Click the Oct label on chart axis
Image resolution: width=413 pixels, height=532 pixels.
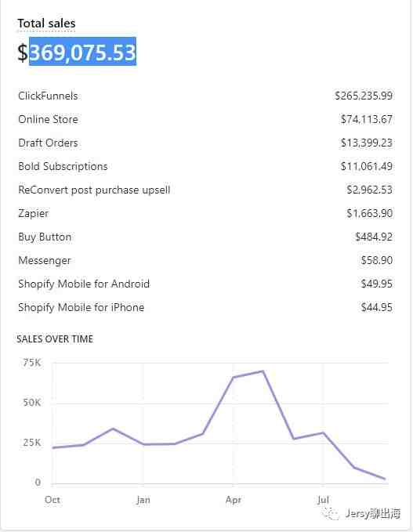tap(53, 500)
